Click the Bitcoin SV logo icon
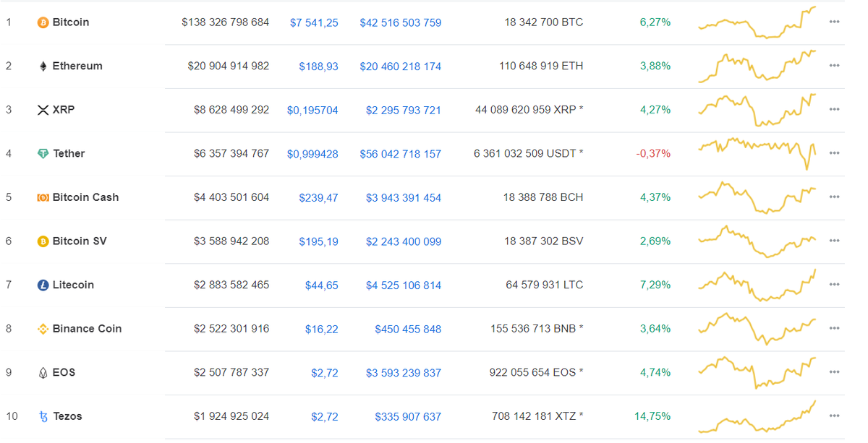 (43, 241)
